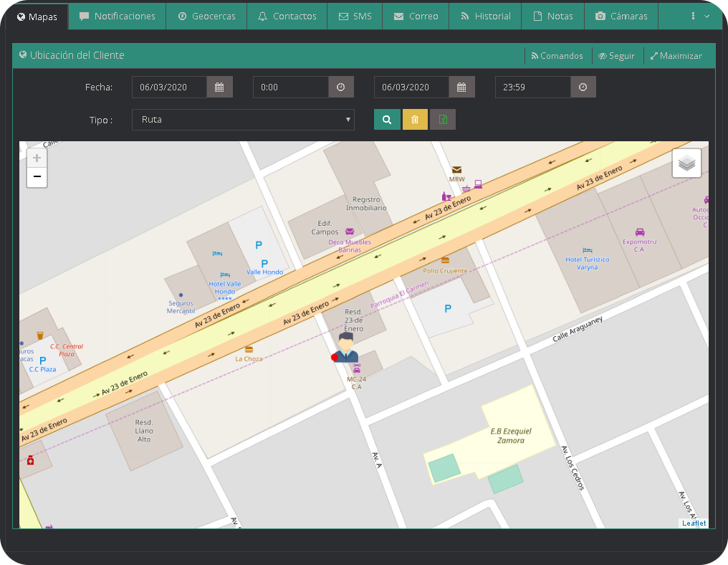Viewport: 728px width, 565px height.
Task: Click the green search magnifier button
Action: (x=387, y=120)
